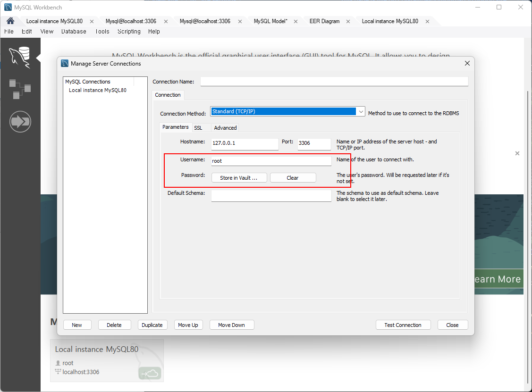Viewport: 532px width, 392px height.
Task: Open the Local instance MySQL80 connection tile
Action: pyautogui.click(x=107, y=360)
